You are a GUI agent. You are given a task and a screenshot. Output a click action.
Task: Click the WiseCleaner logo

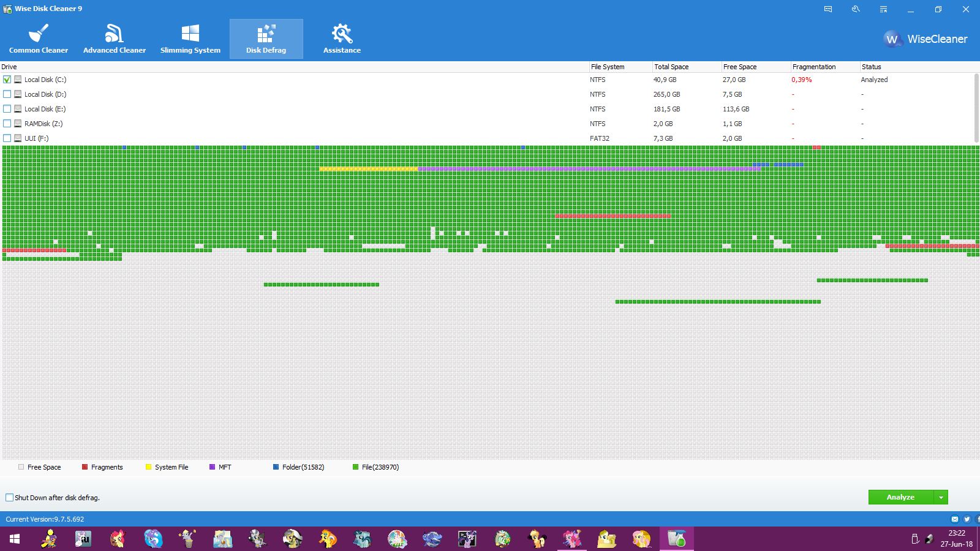[925, 39]
